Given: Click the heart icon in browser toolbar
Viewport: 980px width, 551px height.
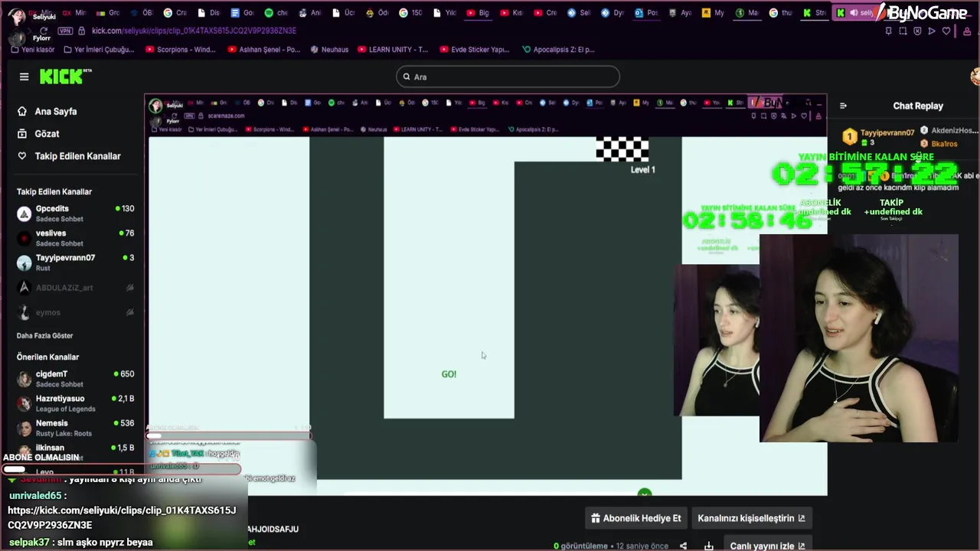Looking at the screenshot, I should [x=946, y=31].
